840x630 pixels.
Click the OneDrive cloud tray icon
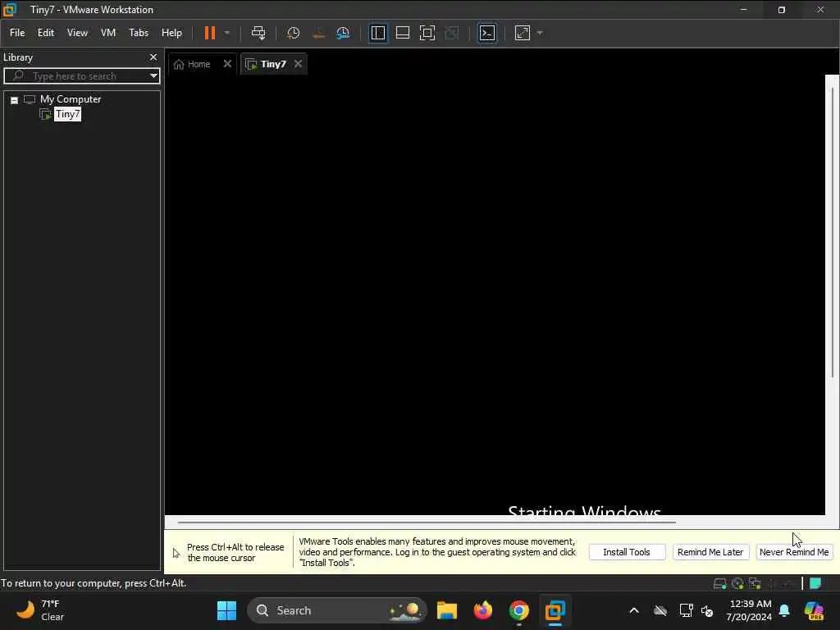click(660, 610)
